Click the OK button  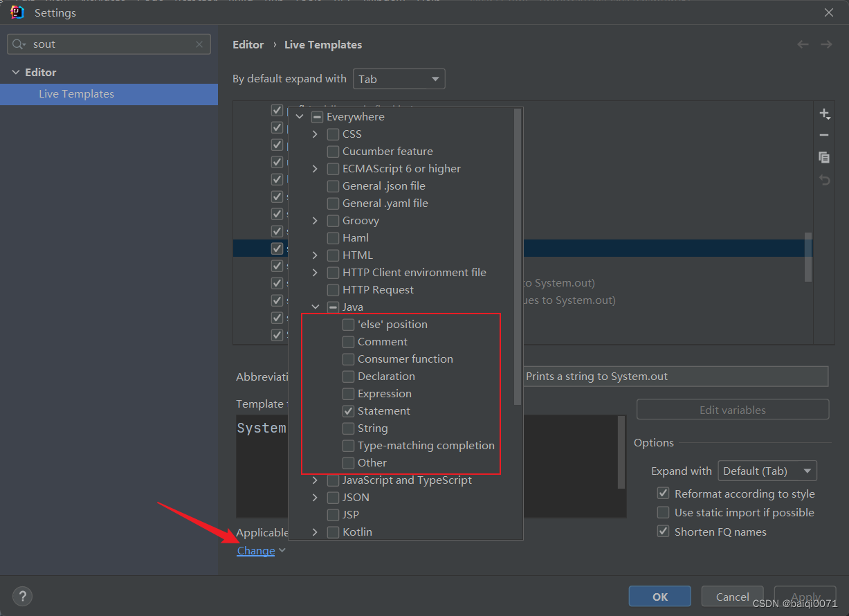coord(660,597)
